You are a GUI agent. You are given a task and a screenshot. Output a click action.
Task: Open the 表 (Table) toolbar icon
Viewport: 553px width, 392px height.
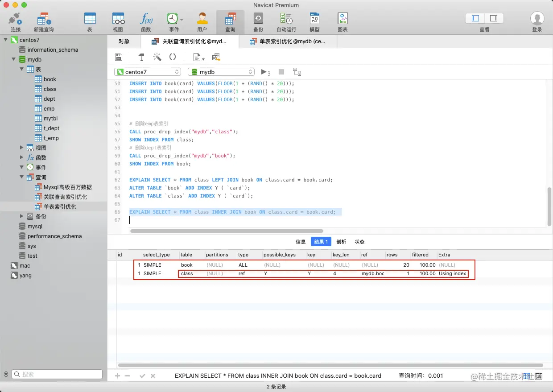(90, 19)
